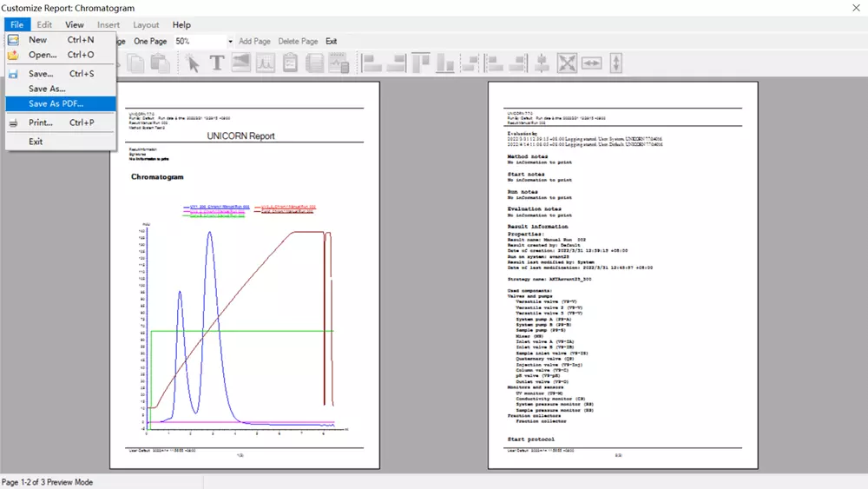The width and height of the screenshot is (868, 489).
Task: Click the make same width icon
Action: point(592,63)
